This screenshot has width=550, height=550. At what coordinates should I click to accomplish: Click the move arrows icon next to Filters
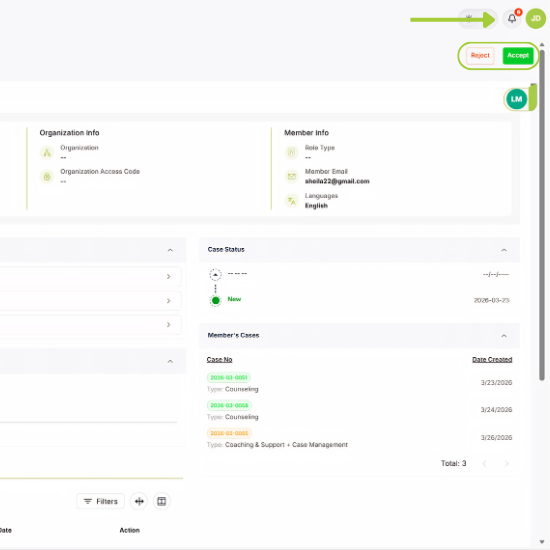(x=139, y=501)
